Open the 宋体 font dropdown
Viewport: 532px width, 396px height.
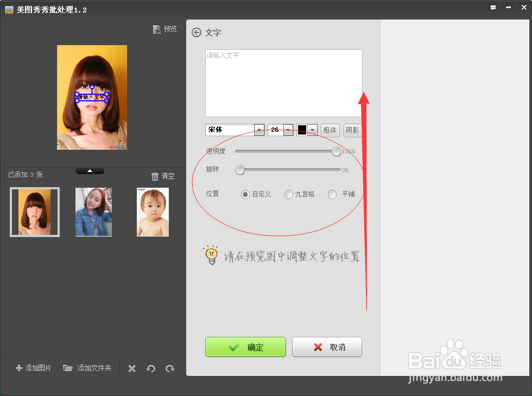click(x=259, y=130)
